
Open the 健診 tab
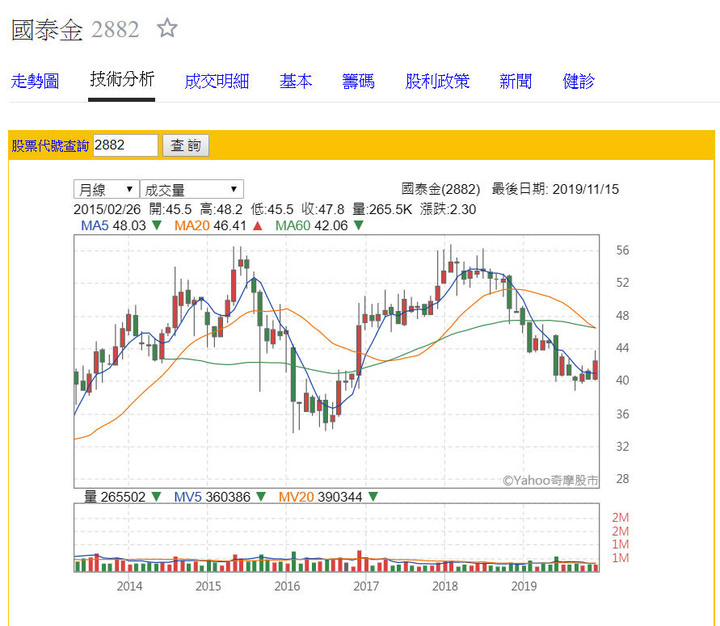tap(579, 81)
